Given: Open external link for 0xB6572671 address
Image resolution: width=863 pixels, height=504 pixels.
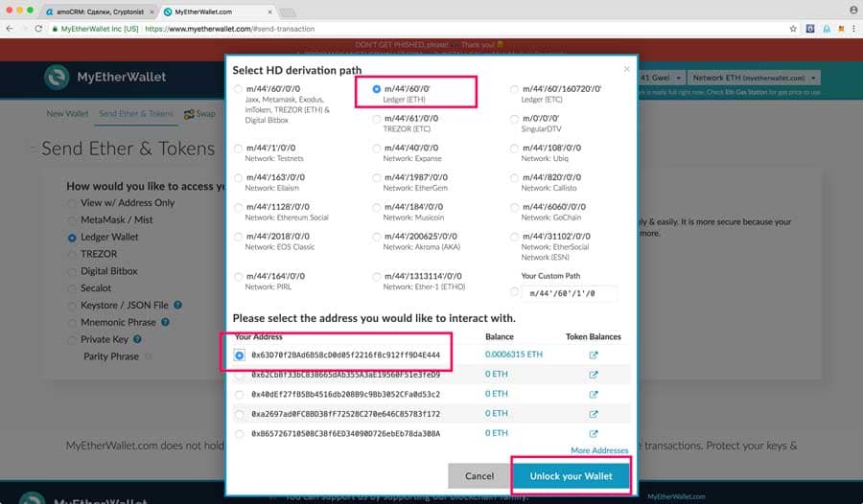Looking at the screenshot, I should [594, 433].
